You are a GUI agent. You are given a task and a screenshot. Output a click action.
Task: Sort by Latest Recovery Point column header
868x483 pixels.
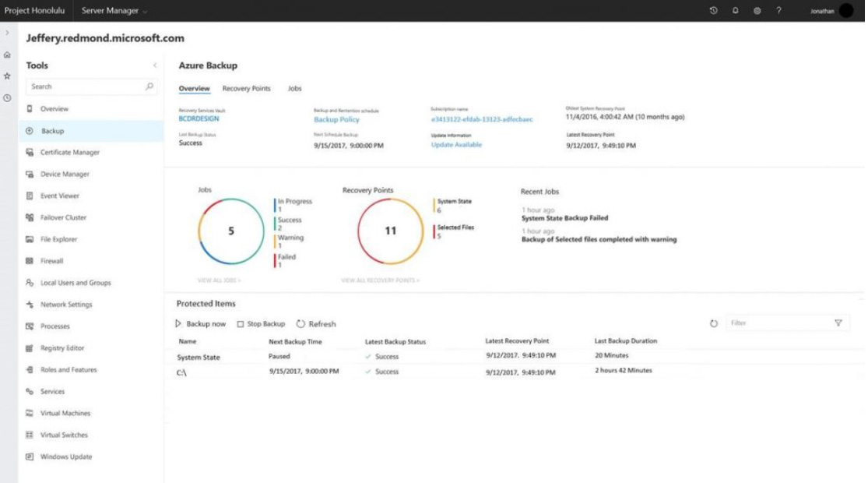tap(517, 340)
